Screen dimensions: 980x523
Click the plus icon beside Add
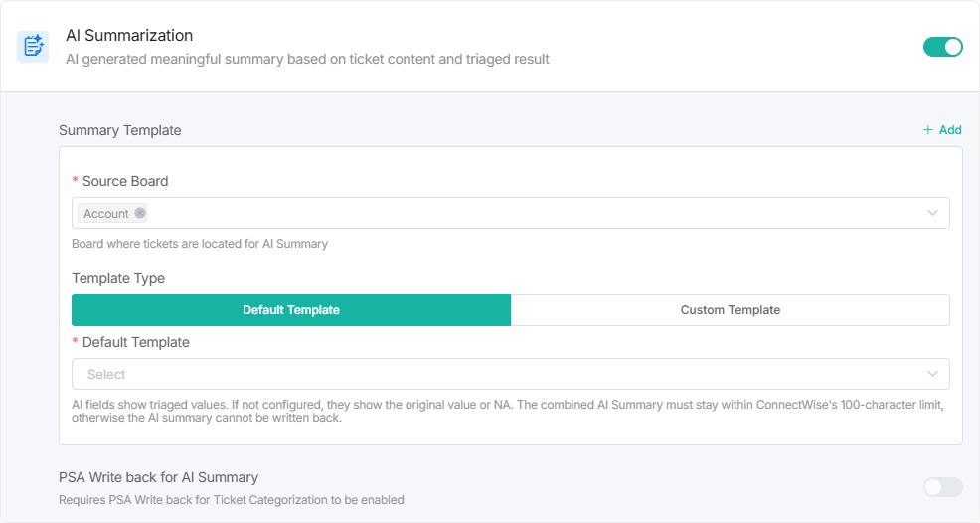click(927, 130)
